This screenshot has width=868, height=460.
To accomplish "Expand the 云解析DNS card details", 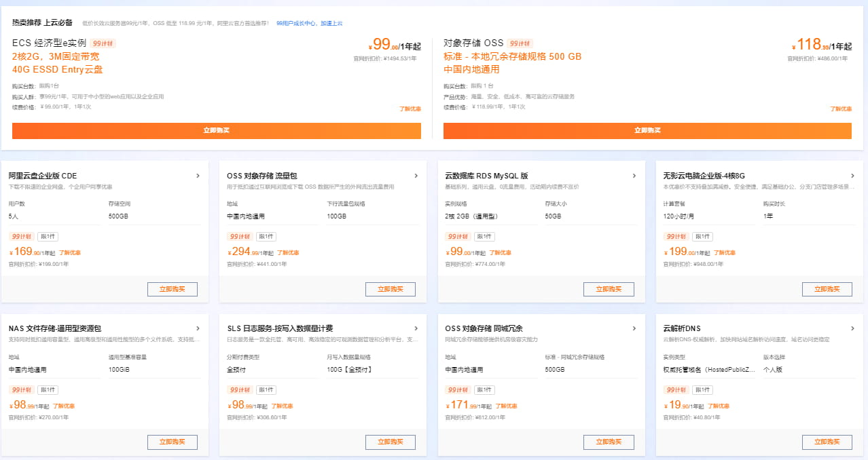I will (x=853, y=328).
